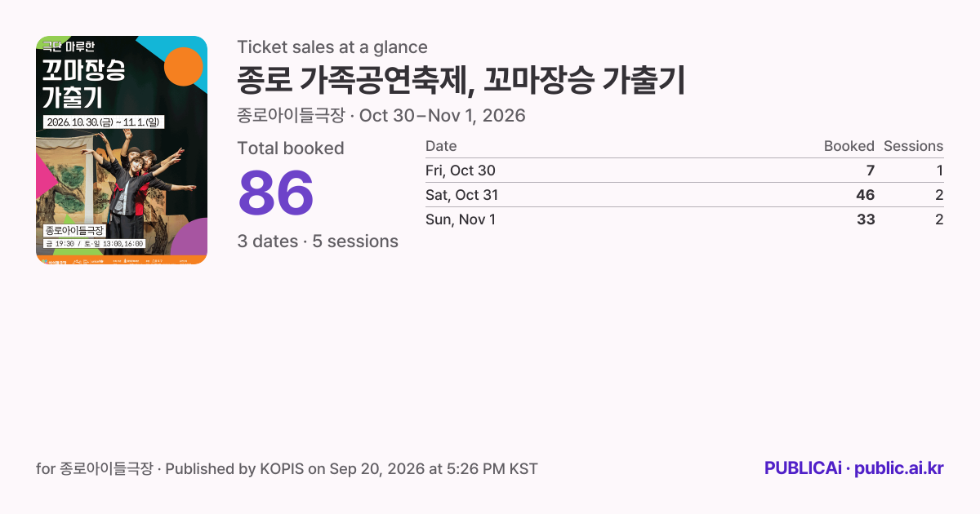Click the booked count 7 for Friday
This screenshot has height=514, width=980.
tap(871, 171)
